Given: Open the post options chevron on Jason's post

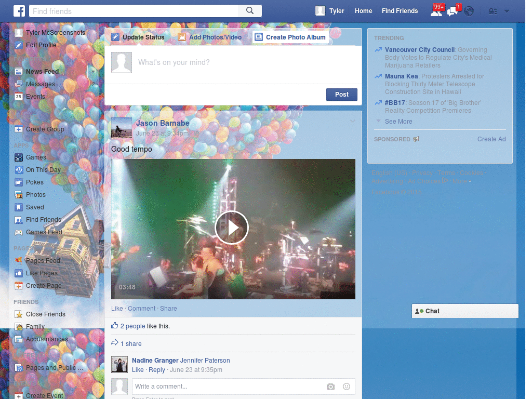Looking at the screenshot, I should 353,121.
